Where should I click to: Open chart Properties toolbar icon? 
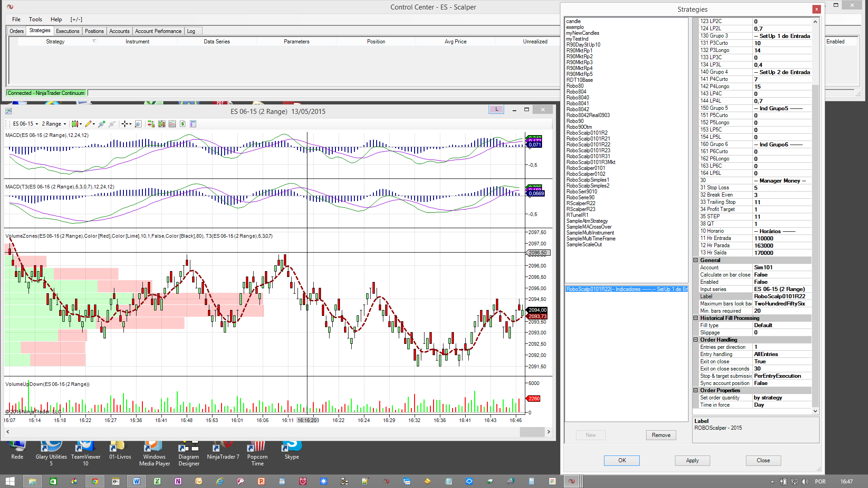pyautogui.click(x=193, y=124)
